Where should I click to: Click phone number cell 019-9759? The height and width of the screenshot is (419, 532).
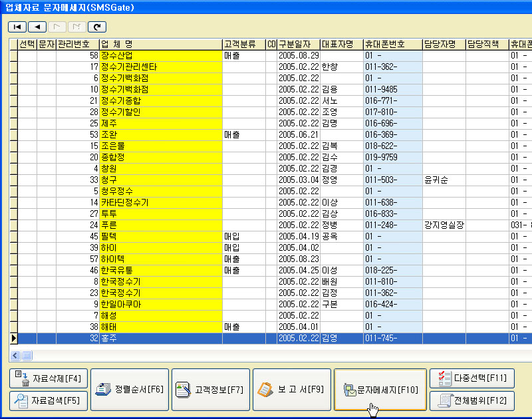point(393,158)
